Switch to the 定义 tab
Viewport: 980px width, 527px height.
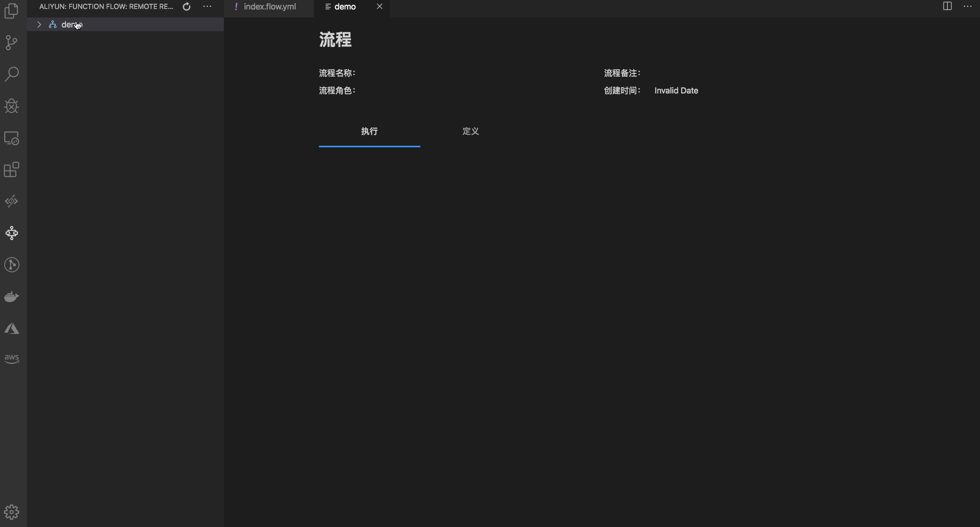pos(471,131)
